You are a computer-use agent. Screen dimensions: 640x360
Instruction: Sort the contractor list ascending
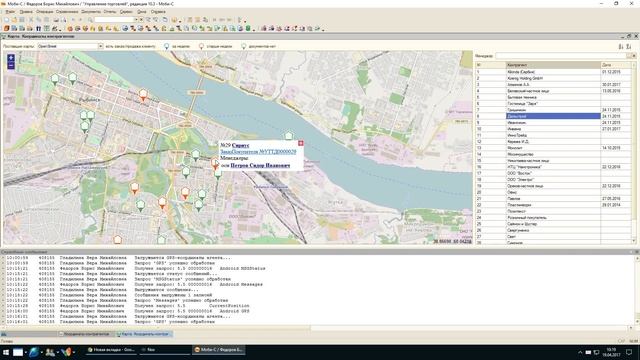(x=621, y=47)
